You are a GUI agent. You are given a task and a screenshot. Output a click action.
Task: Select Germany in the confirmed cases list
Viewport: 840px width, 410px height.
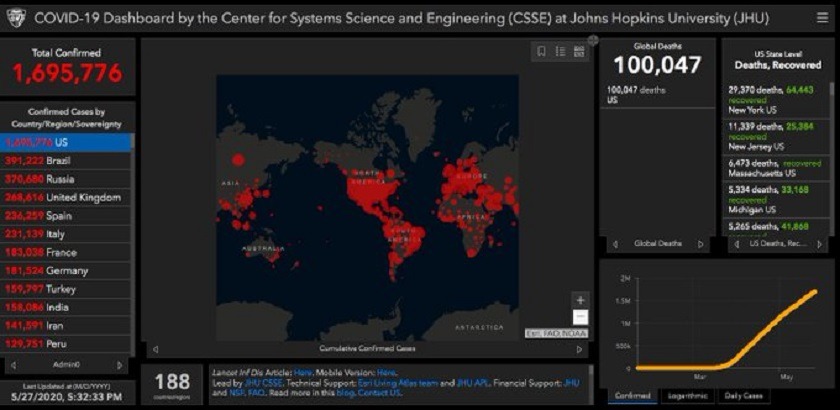tap(66, 271)
